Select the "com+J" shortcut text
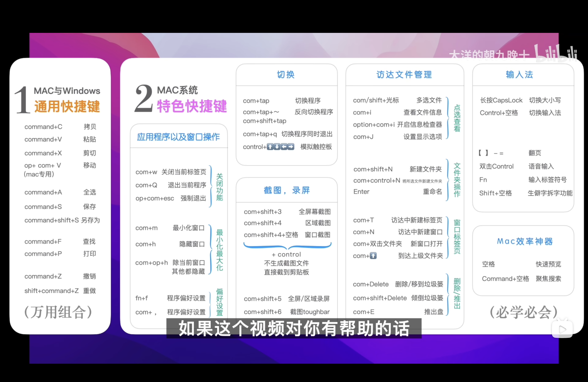This screenshot has width=588, height=382. click(363, 137)
